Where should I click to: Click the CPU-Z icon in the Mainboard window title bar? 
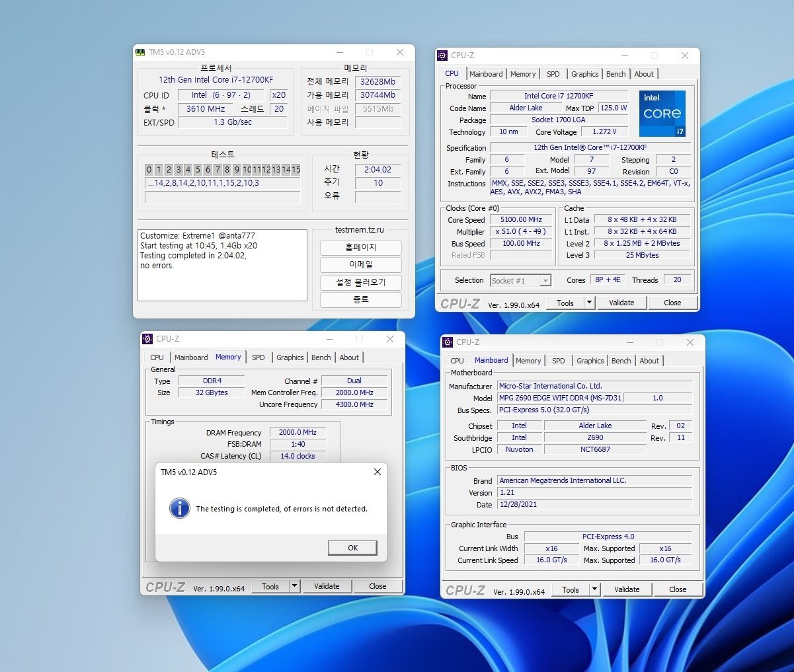click(448, 342)
